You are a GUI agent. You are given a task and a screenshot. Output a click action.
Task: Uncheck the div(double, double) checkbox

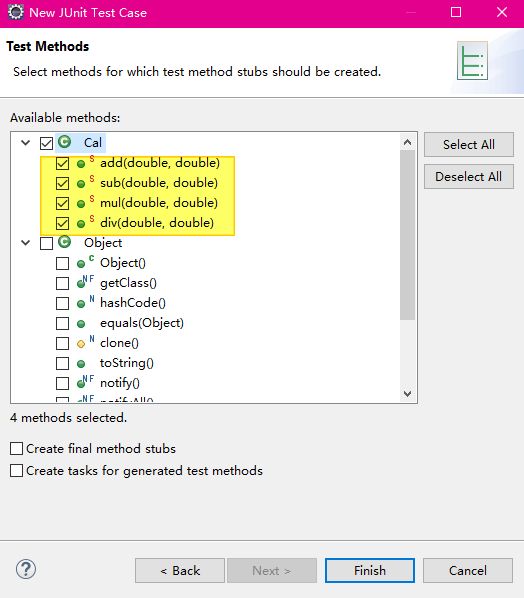[x=62, y=223]
